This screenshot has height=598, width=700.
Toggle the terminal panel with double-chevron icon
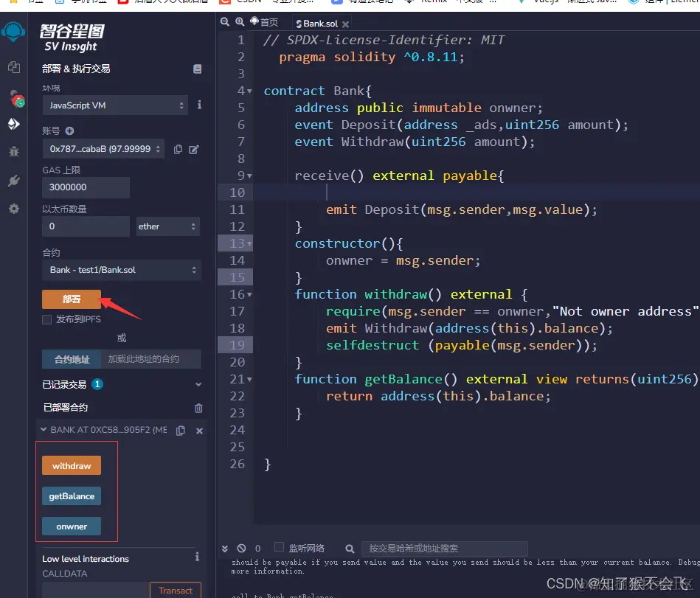click(225, 549)
